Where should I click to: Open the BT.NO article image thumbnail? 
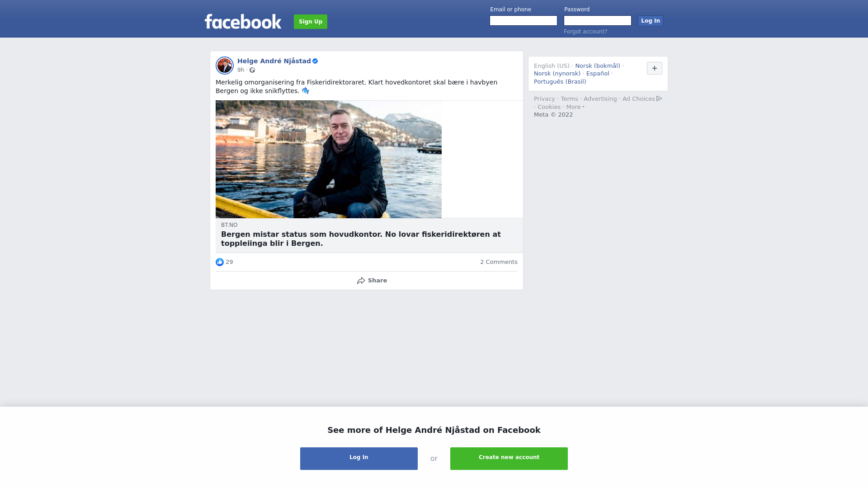329,159
